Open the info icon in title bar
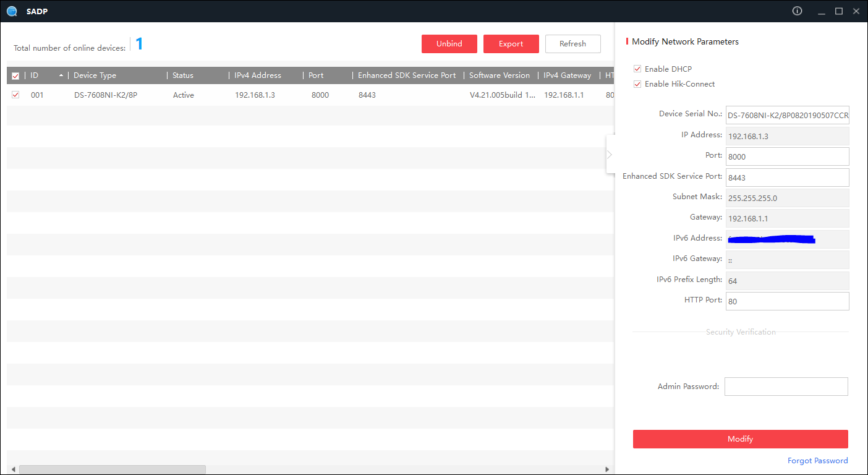The height and width of the screenshot is (475, 868). [x=798, y=11]
